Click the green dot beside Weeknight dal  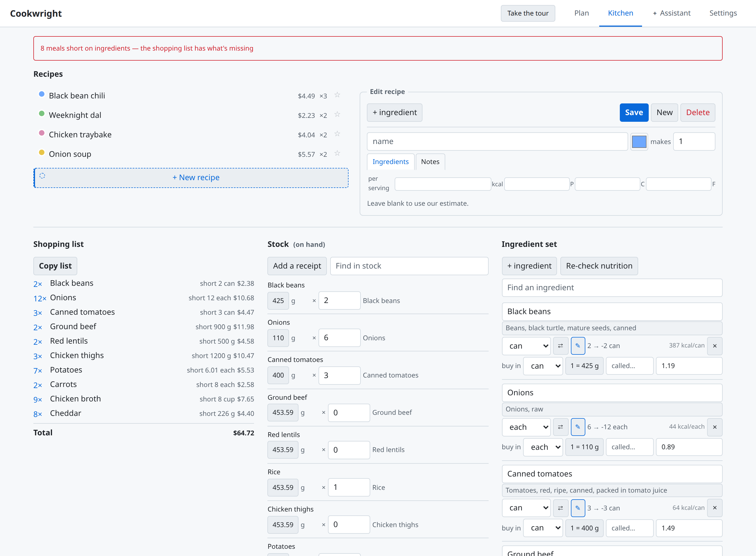(x=42, y=113)
